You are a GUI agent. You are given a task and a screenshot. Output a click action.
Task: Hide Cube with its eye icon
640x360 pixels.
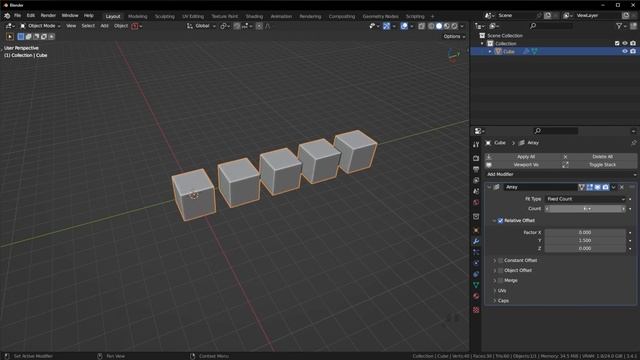point(624,51)
